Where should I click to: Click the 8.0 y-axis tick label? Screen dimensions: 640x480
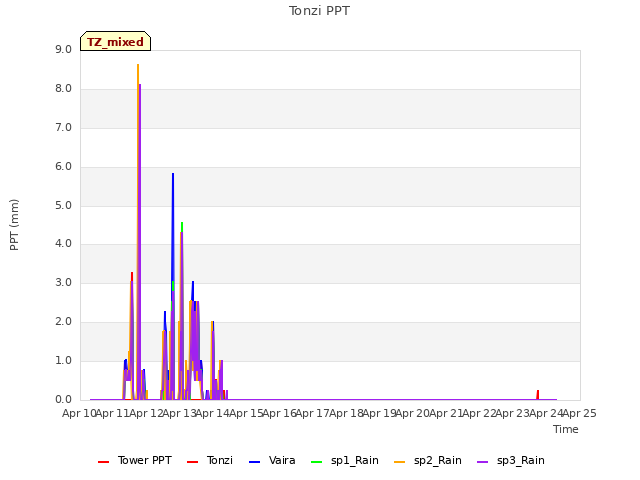[63, 89]
